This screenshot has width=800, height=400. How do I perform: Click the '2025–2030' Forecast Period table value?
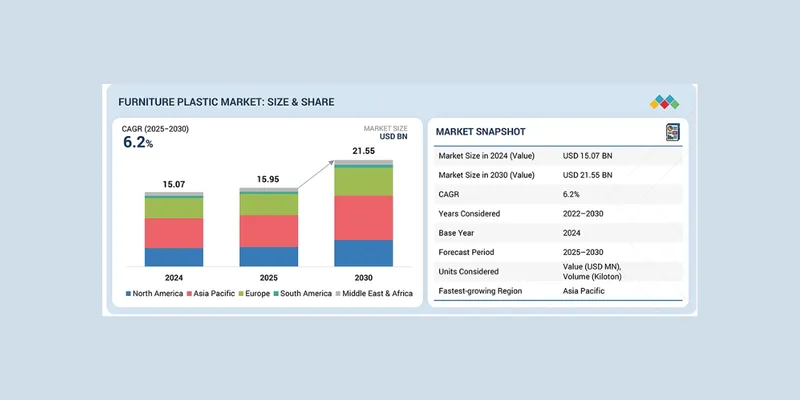point(583,252)
